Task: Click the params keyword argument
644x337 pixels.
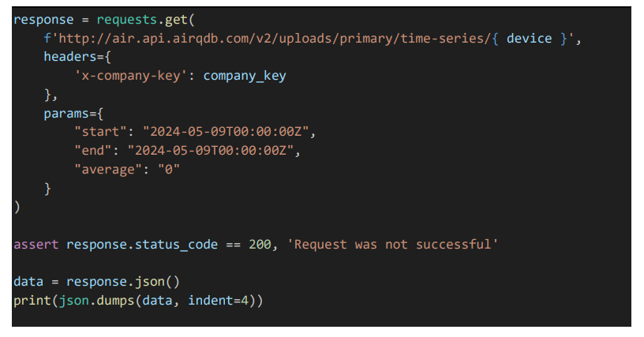Action: point(67,114)
